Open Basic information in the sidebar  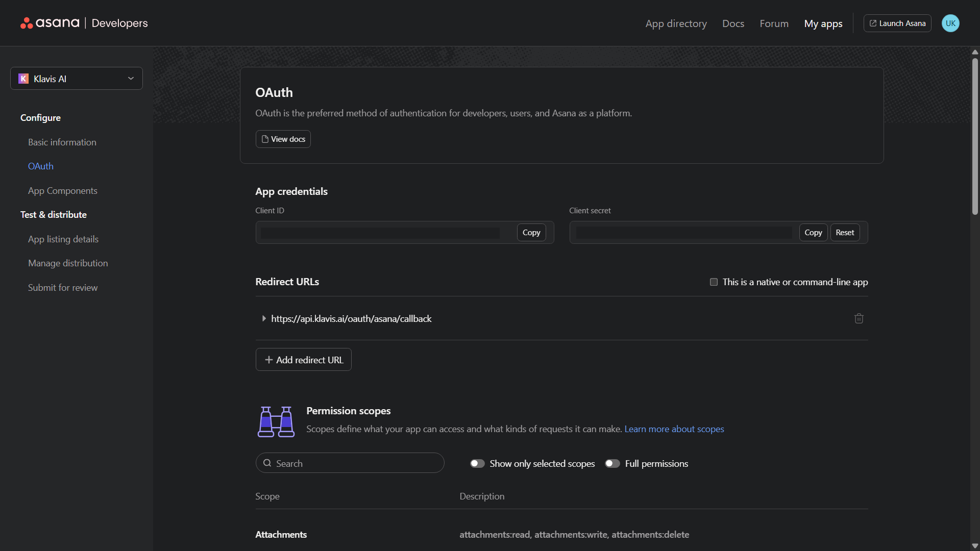[62, 142]
